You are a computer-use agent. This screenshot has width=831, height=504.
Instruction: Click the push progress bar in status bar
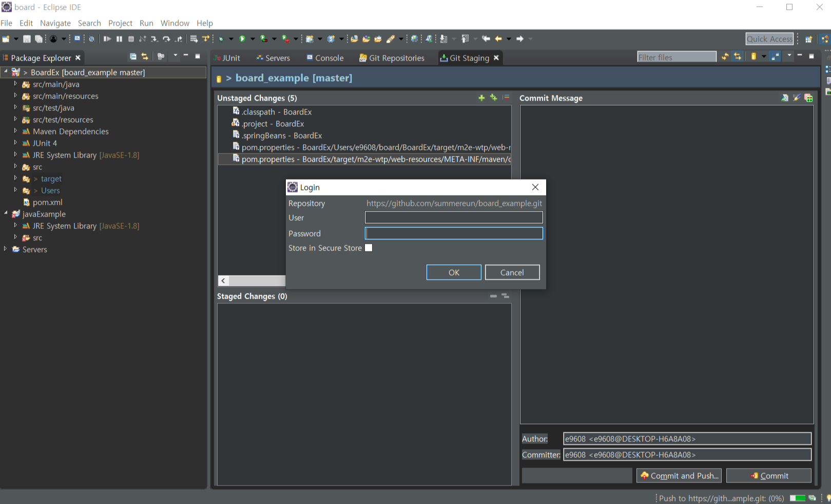pos(797,498)
